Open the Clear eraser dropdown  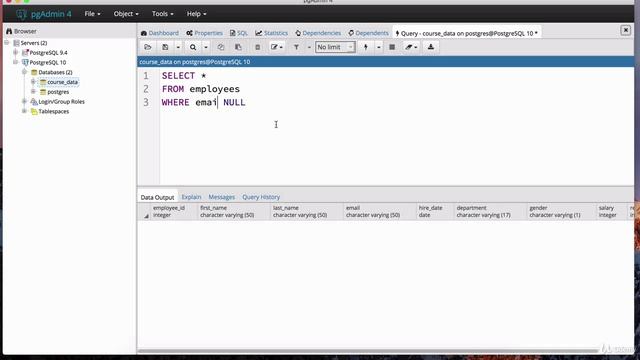click(411, 47)
